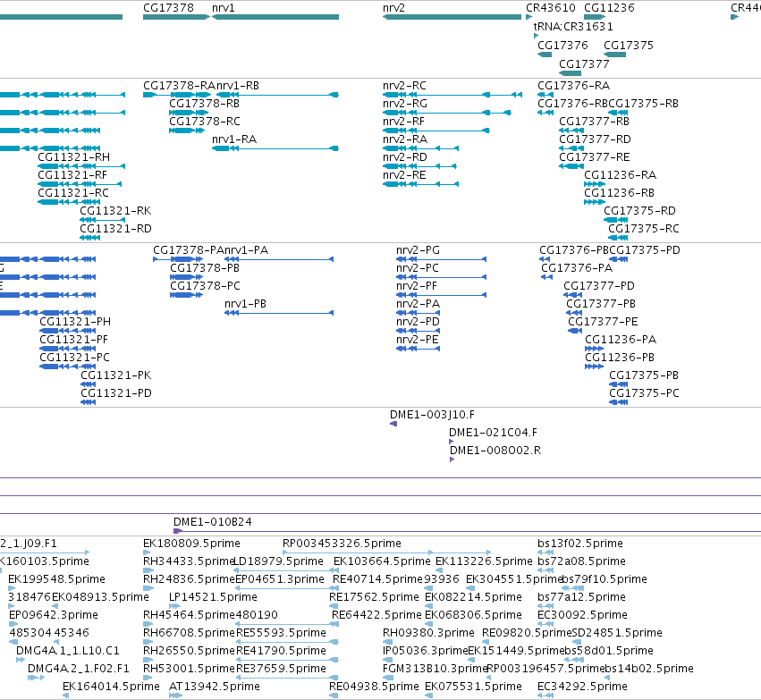The image size is (761, 700).
Task: Select EST EK180809.5prime
Action: (x=148, y=552)
